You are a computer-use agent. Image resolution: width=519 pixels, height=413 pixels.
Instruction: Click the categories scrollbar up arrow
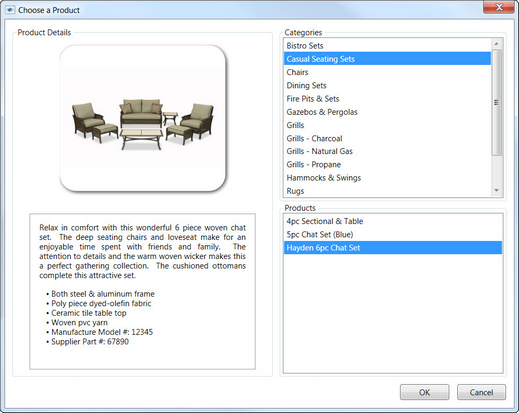click(496, 44)
